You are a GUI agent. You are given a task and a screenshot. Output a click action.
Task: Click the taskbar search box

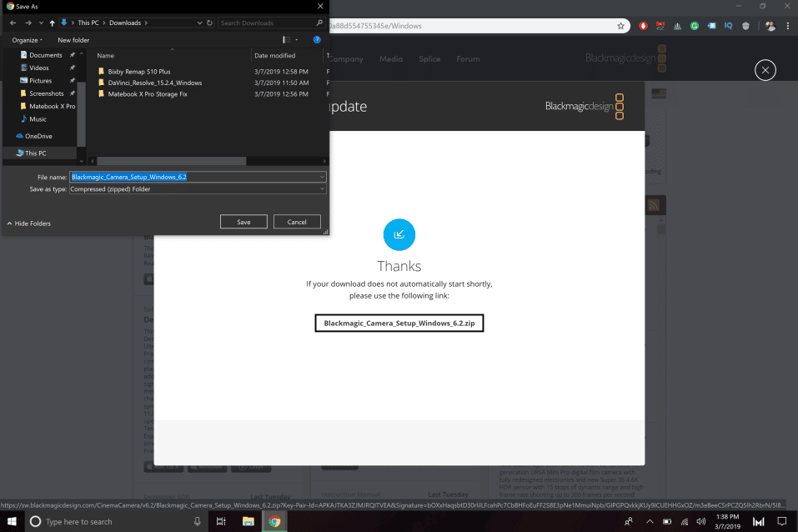(x=116, y=521)
